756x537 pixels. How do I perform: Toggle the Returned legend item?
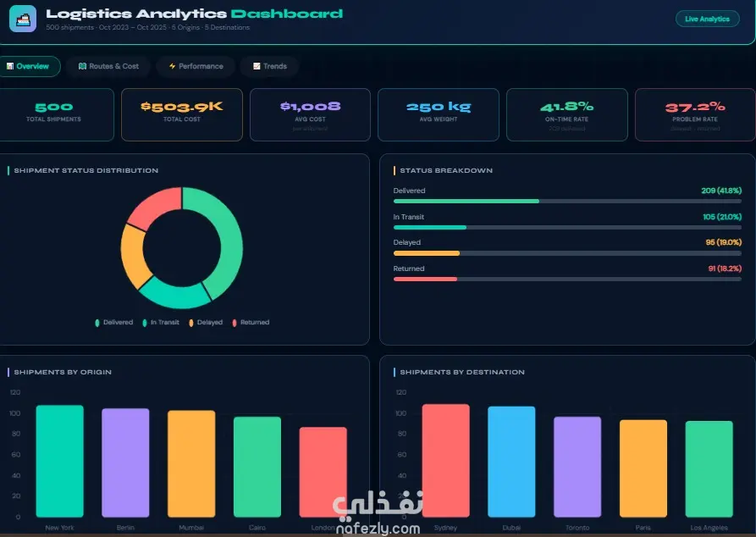[251, 323]
